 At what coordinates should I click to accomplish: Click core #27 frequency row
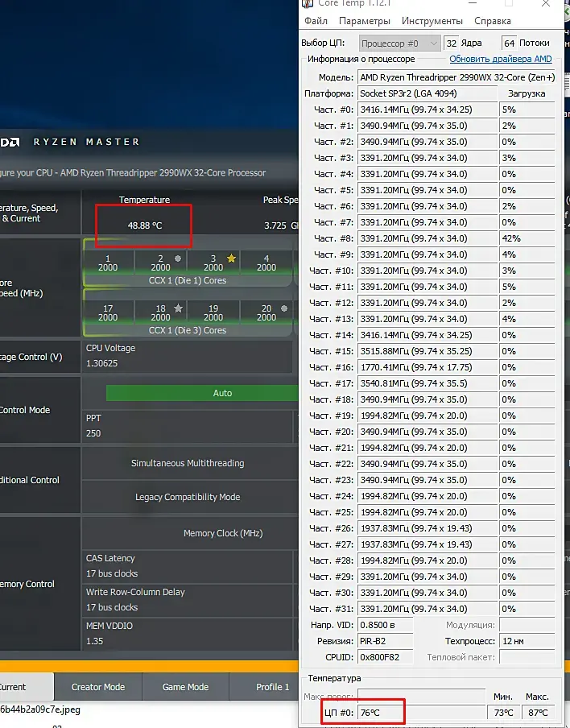click(x=427, y=544)
